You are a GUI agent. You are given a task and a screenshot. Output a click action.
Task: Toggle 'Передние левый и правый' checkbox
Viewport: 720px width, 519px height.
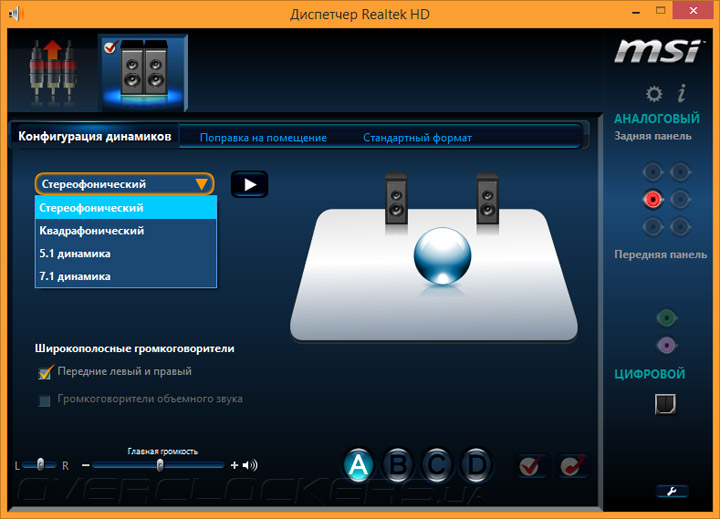point(45,372)
